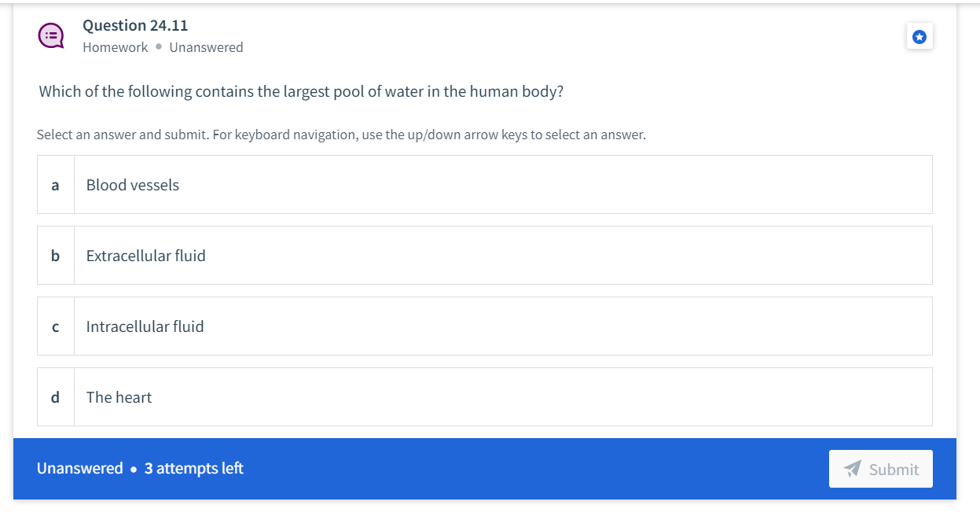Image resolution: width=980 pixels, height=516 pixels.
Task: Click the empty middle of blue footer bar
Action: pyautogui.click(x=534, y=469)
